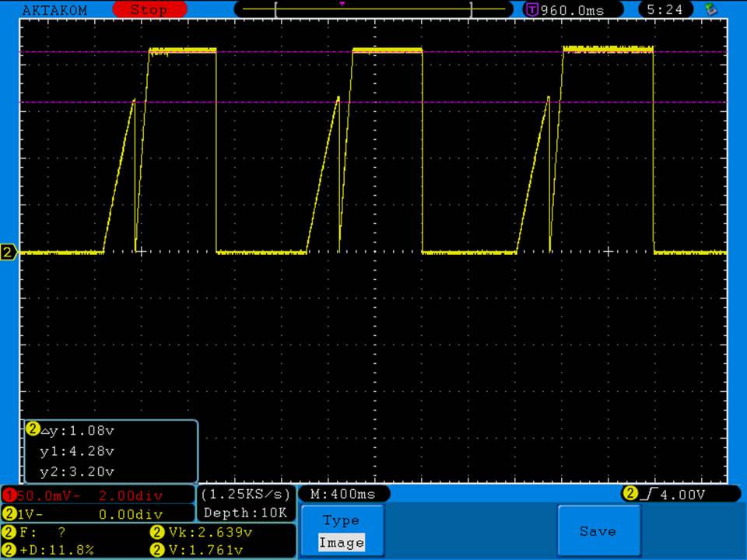
Task: Click the 960.0ms horizontal position readout
Action: [571, 10]
